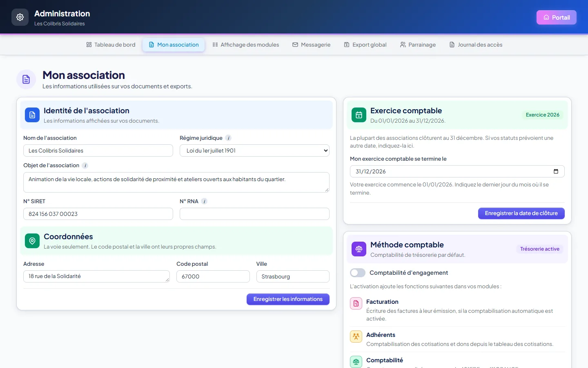
Task: Click the exercice end date field
Action: click(x=457, y=171)
